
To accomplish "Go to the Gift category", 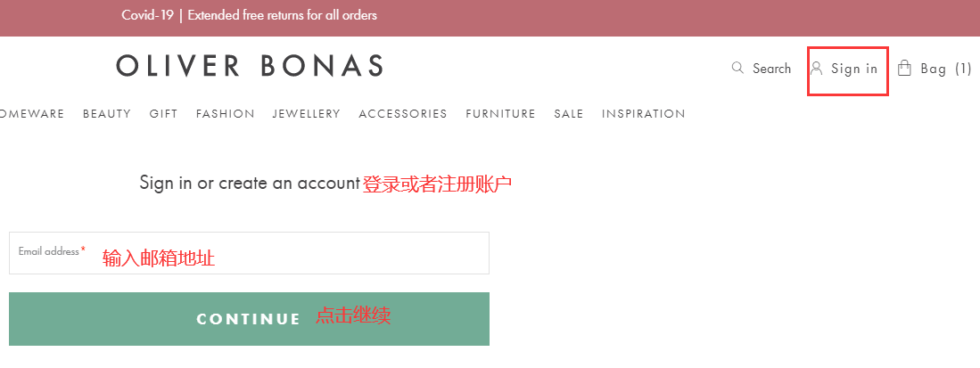I will pos(163,114).
